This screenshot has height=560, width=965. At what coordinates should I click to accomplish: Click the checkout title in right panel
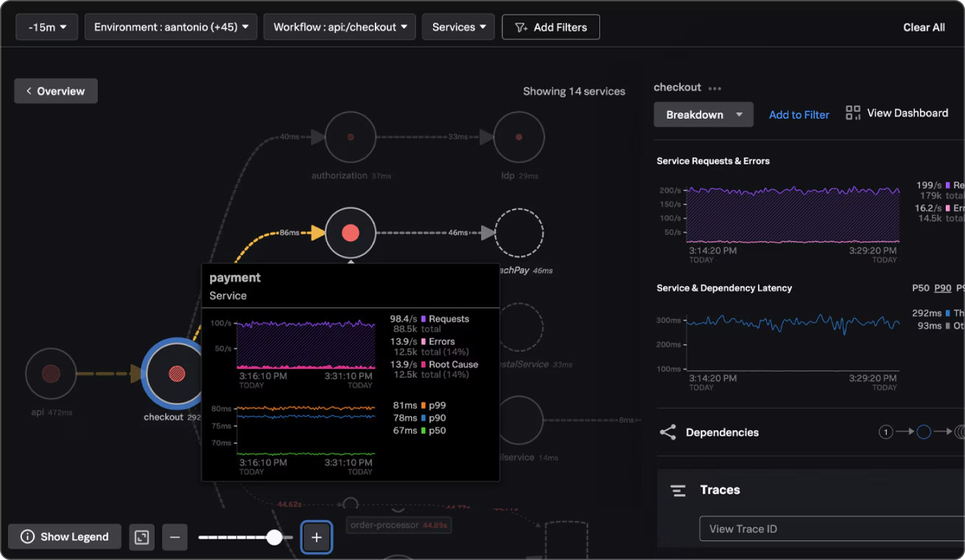677,87
